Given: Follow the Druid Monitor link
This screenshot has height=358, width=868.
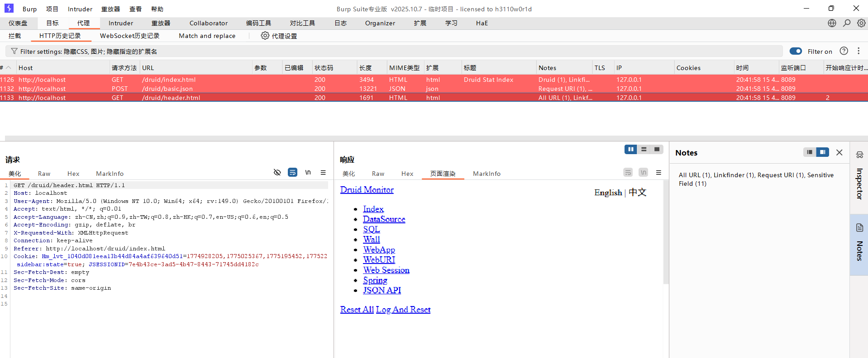Looking at the screenshot, I should coord(367,190).
